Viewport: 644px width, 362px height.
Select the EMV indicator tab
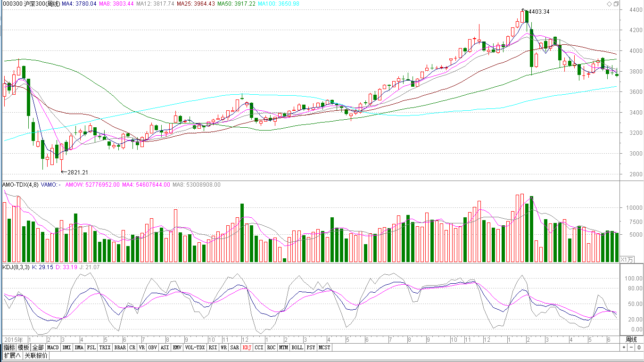tap(177, 347)
